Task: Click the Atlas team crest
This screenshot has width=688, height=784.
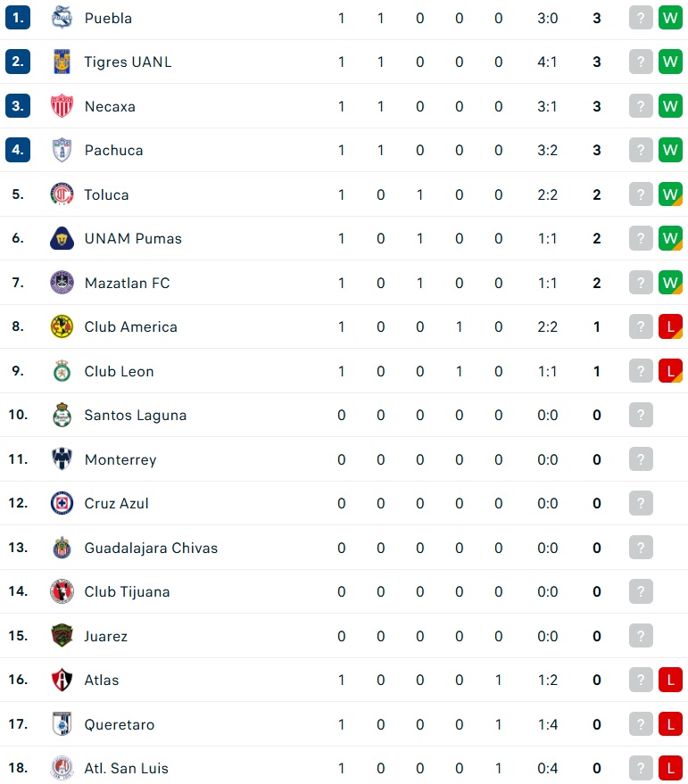Action: point(62,680)
